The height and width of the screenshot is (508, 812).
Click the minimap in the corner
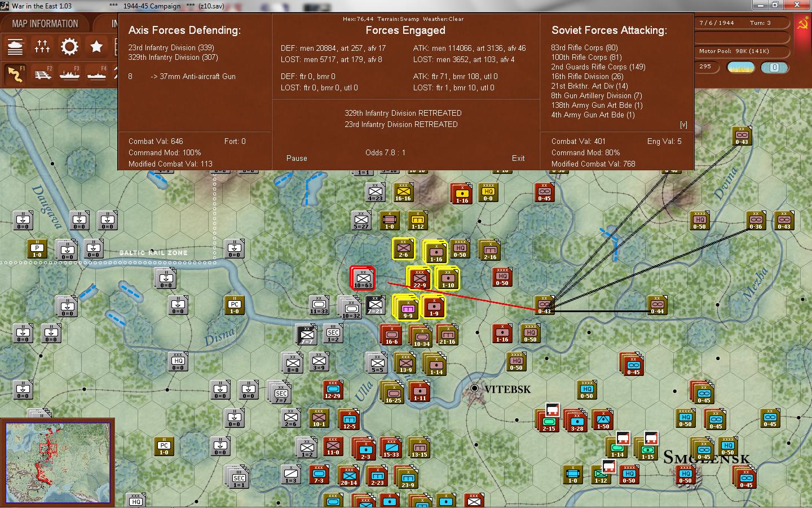coord(58,462)
